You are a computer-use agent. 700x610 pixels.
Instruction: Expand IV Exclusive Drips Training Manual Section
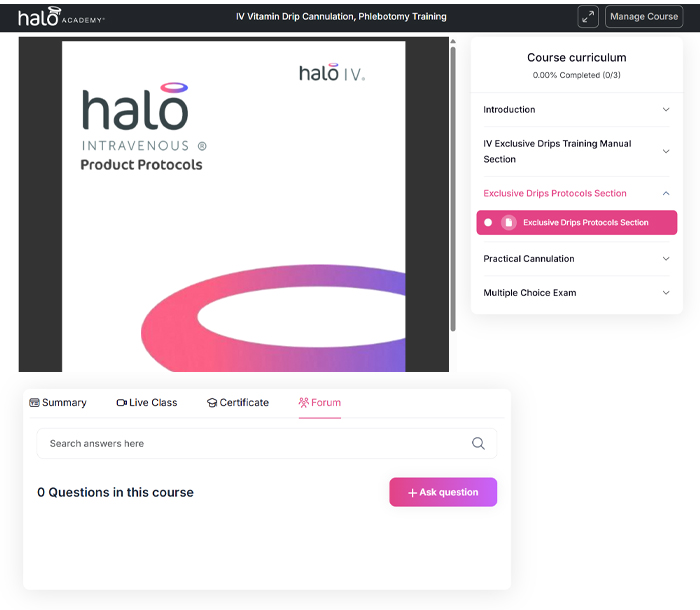click(x=576, y=151)
